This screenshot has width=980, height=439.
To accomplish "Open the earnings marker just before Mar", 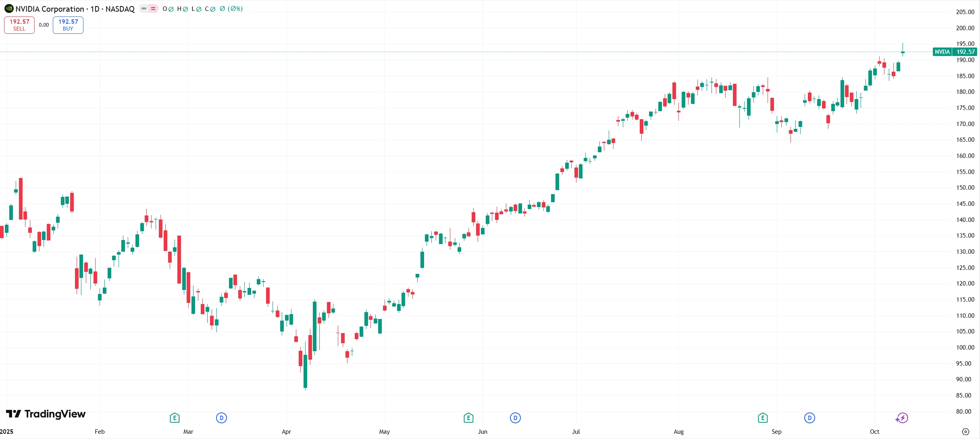I will (175, 418).
